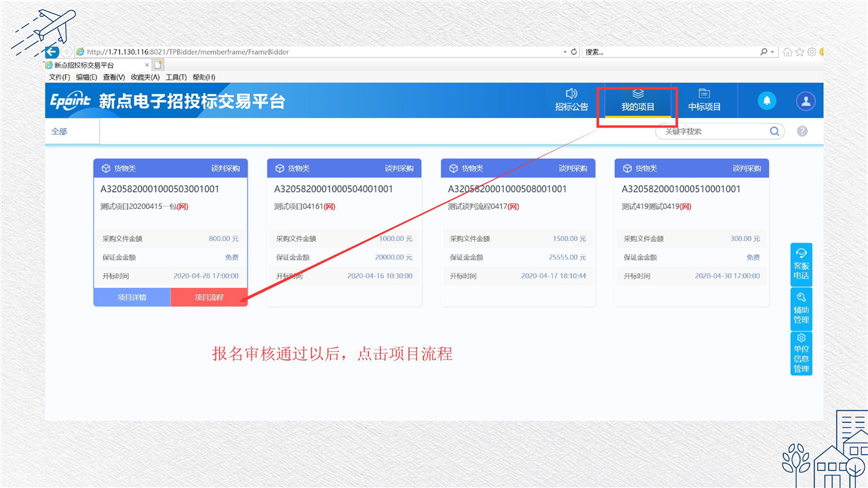Click the 项目详情 button
The image size is (868, 488).
[x=132, y=298]
